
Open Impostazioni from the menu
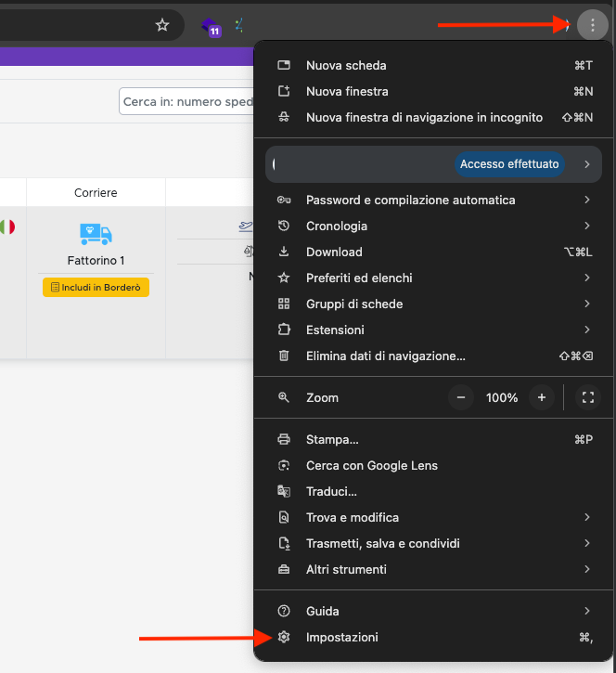[x=433, y=637]
